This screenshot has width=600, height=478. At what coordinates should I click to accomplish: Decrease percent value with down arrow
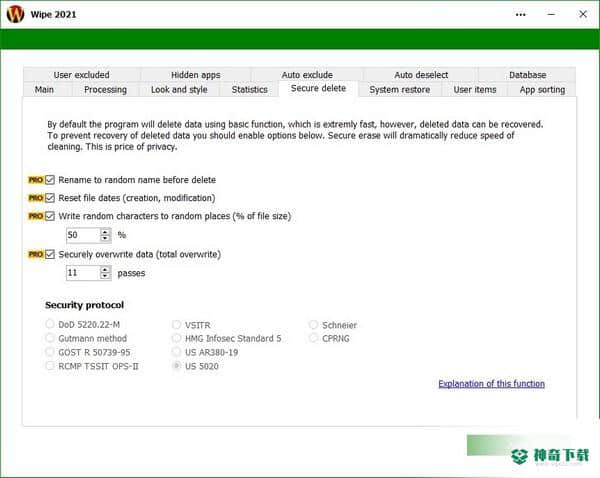pyautogui.click(x=105, y=238)
